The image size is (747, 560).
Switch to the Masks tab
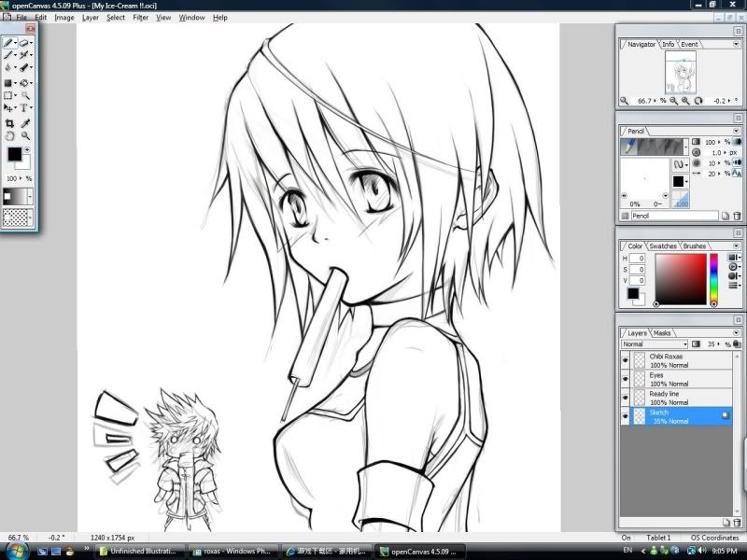point(662,333)
